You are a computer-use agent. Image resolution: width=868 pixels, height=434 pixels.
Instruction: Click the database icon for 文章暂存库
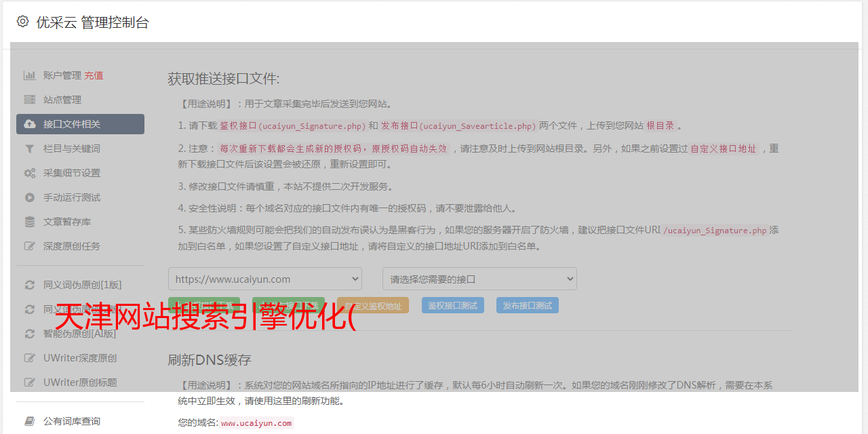tap(30, 222)
